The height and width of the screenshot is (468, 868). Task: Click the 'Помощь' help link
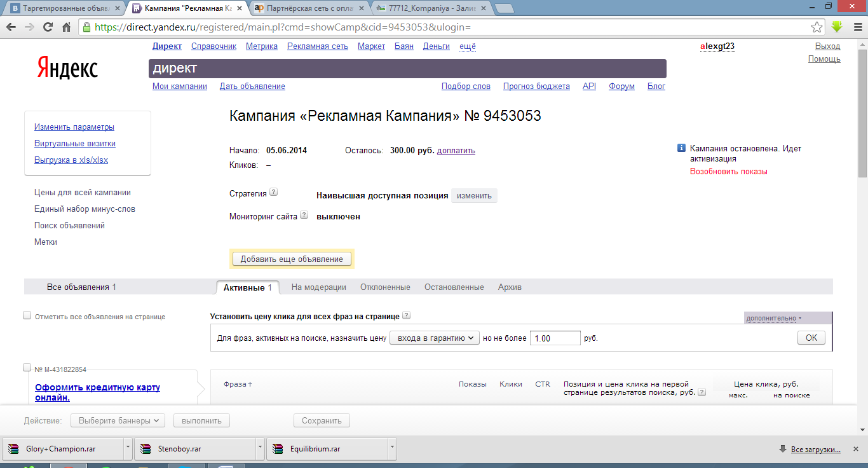pyautogui.click(x=824, y=59)
